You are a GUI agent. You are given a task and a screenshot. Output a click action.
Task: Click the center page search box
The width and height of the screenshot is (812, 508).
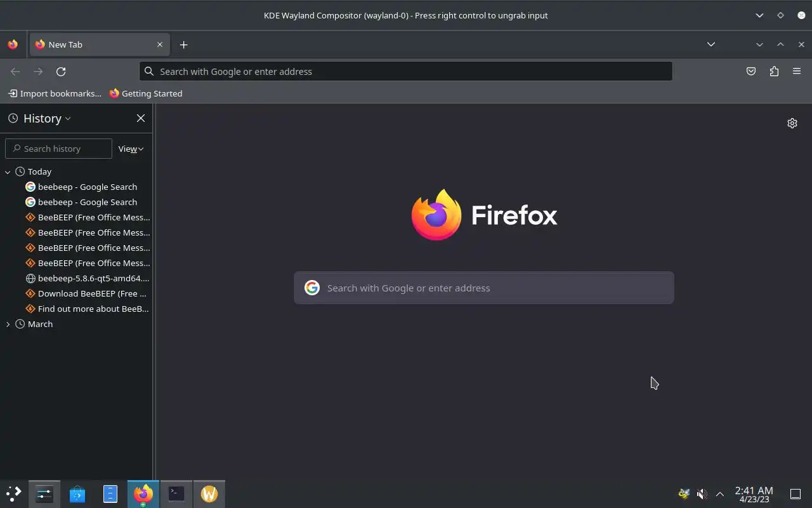[x=483, y=288]
